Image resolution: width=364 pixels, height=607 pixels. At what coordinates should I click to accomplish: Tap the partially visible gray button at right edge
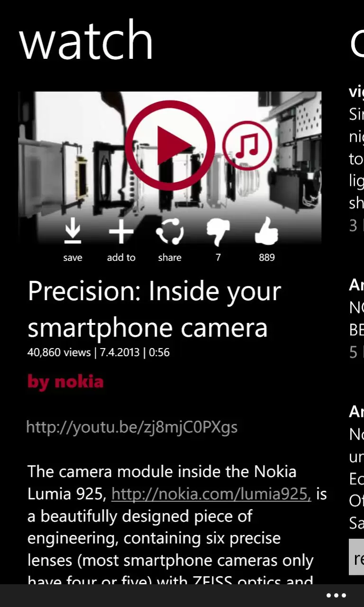click(x=356, y=557)
